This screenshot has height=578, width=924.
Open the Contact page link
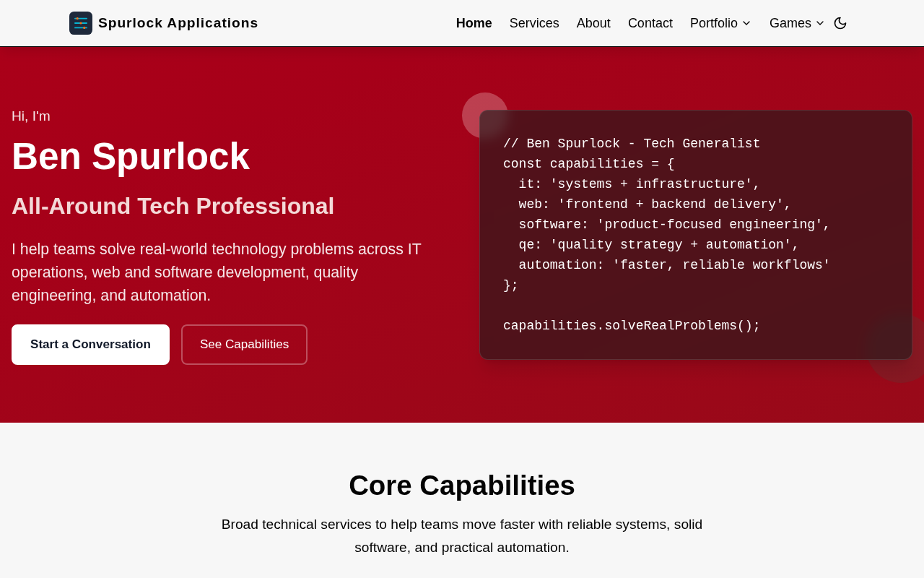click(x=650, y=23)
